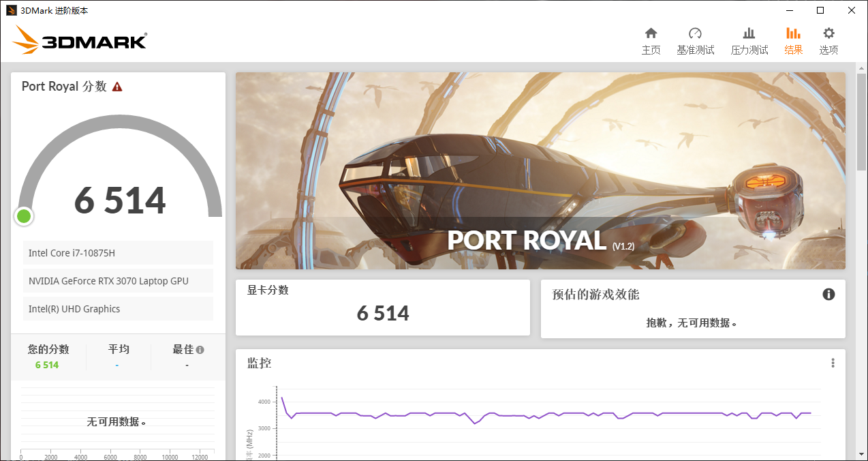Click the 3DMark app icon in title bar
The image size is (868, 461).
[12, 10]
